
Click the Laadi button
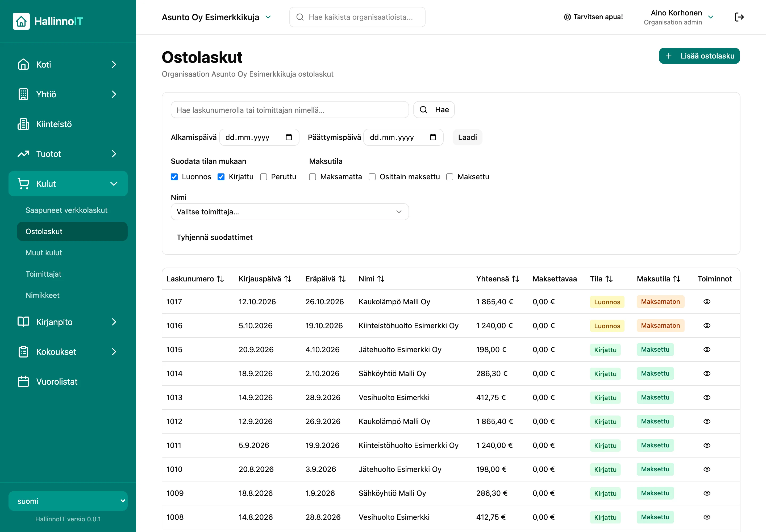pyautogui.click(x=467, y=137)
